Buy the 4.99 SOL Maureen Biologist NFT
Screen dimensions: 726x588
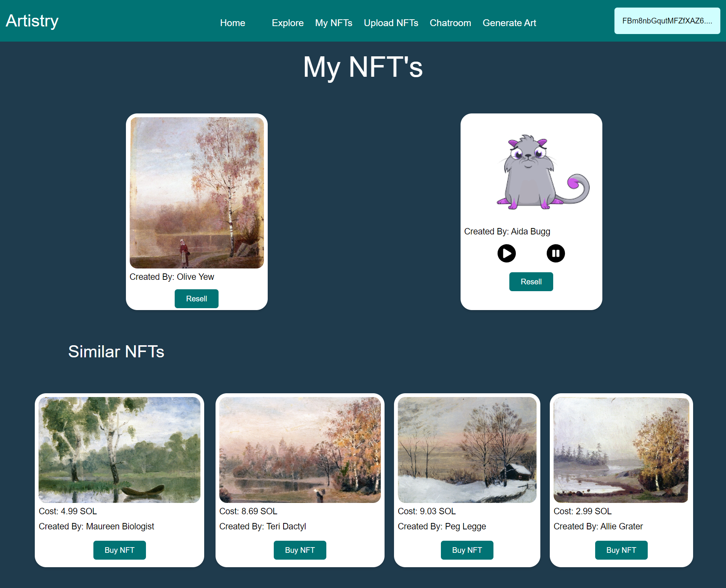pyautogui.click(x=119, y=550)
